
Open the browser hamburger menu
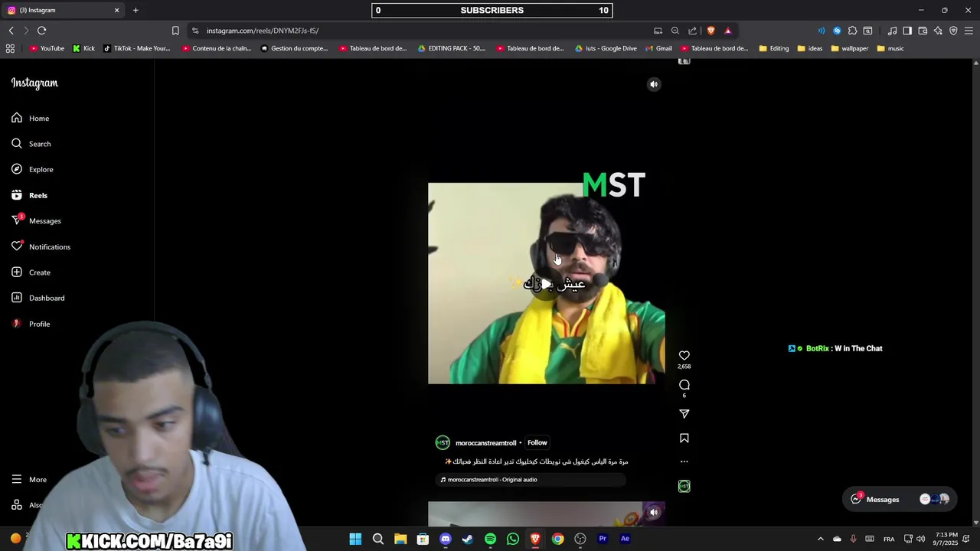click(969, 31)
